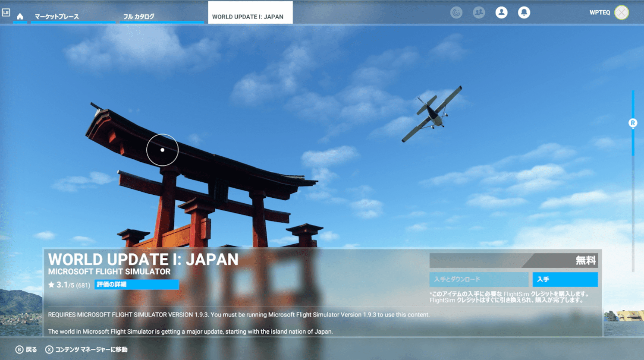Image resolution: width=644 pixels, height=360 pixels.
Task: Click the FlightSim クレジット purchase note
Action: coord(509,297)
